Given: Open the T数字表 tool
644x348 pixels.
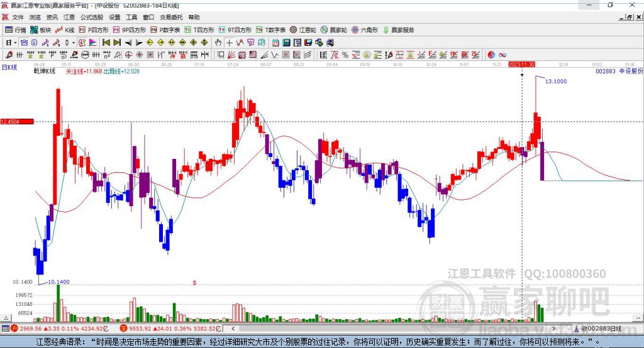Looking at the screenshot, I should [270, 30].
